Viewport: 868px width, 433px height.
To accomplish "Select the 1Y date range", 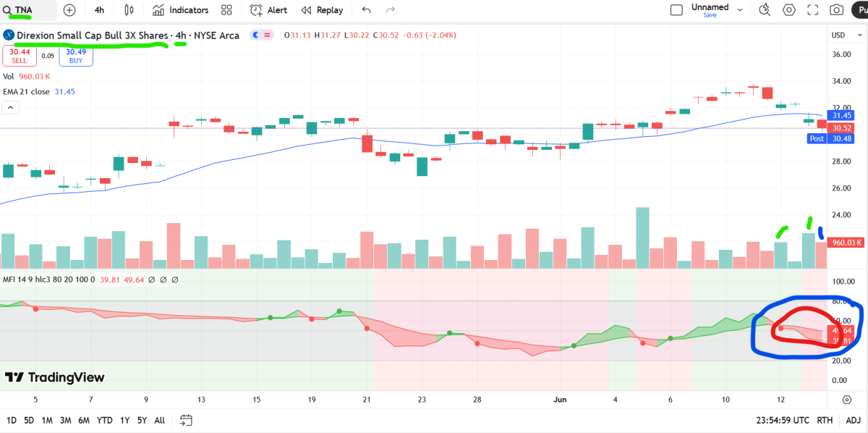I will click(124, 420).
